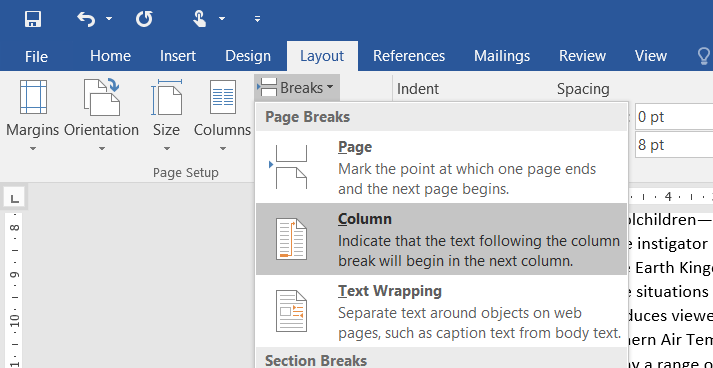
Task: Click the Columns icon
Action: pyautogui.click(x=222, y=97)
